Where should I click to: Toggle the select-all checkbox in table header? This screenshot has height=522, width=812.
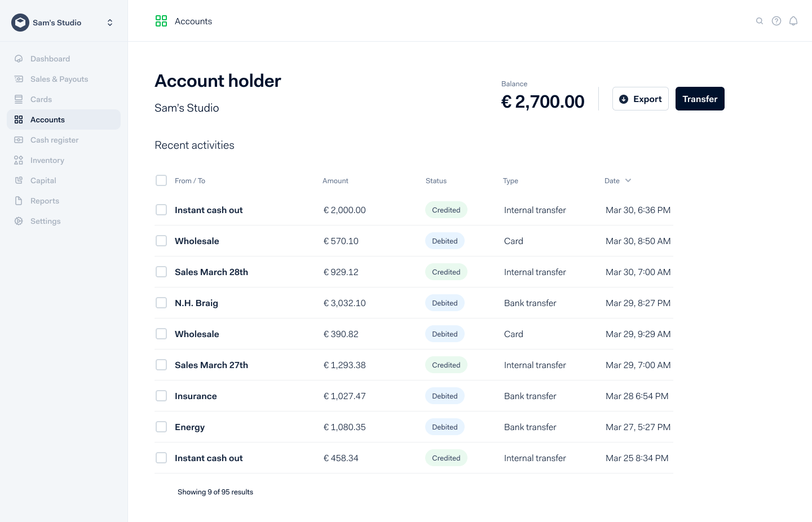click(161, 180)
